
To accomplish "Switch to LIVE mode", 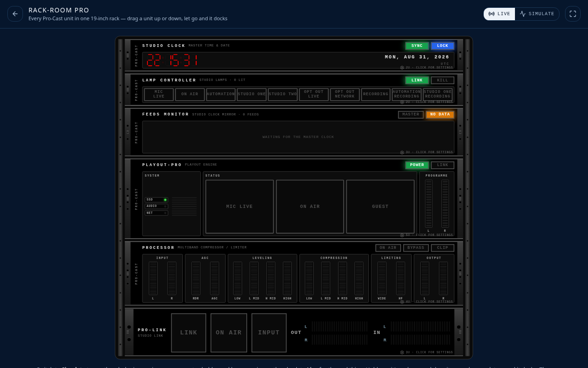I will click(x=499, y=14).
